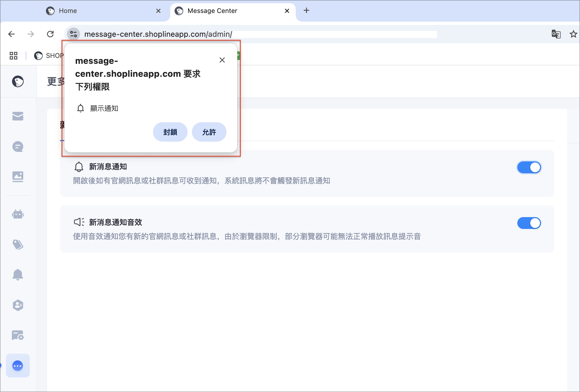Screen dimensions: 580x392
Task: Open the notification bell sidebar icon
Action: (x=18, y=275)
